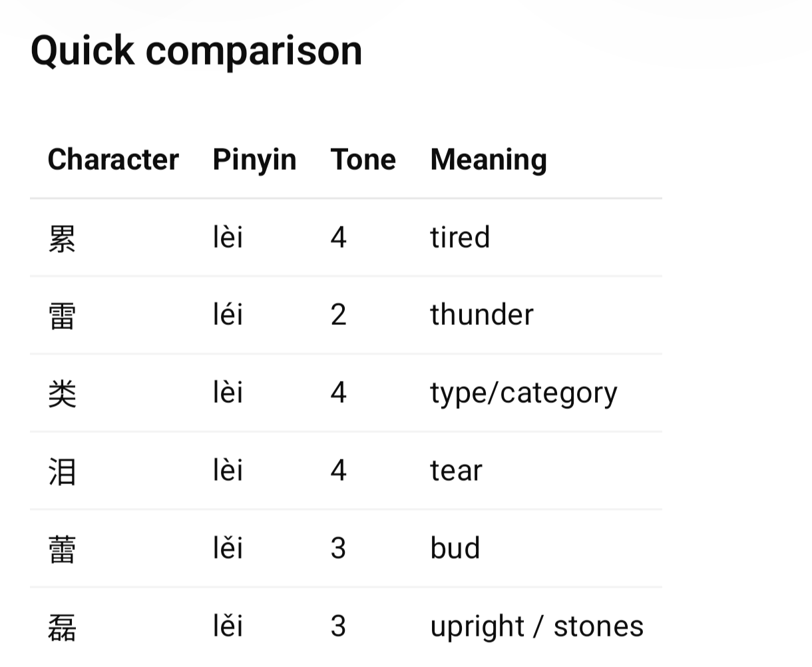812x667 pixels.
Task: Select the Meaning column header
Action: tap(489, 160)
